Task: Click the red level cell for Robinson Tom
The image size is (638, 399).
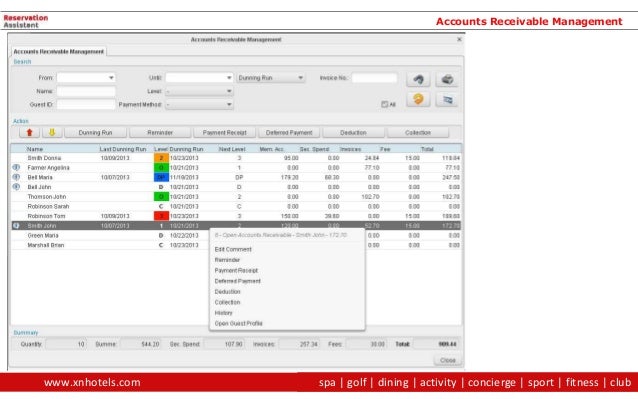Action: click(161, 216)
